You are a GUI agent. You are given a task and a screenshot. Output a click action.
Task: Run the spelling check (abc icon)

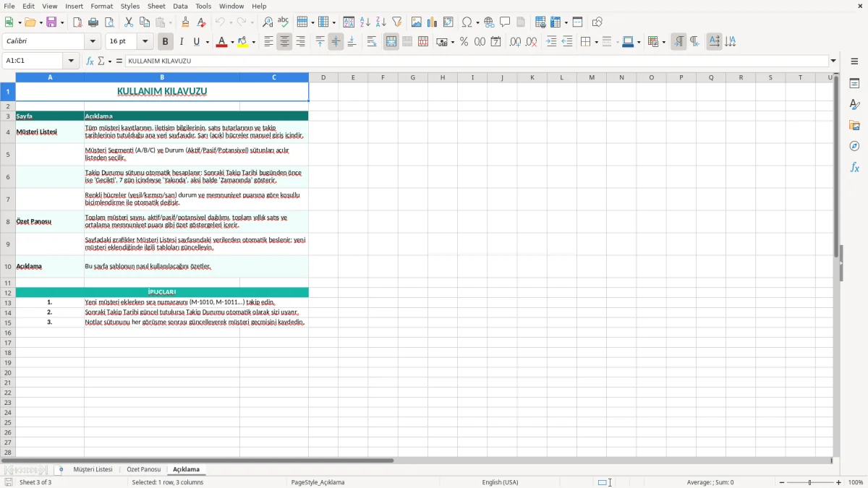tap(283, 22)
